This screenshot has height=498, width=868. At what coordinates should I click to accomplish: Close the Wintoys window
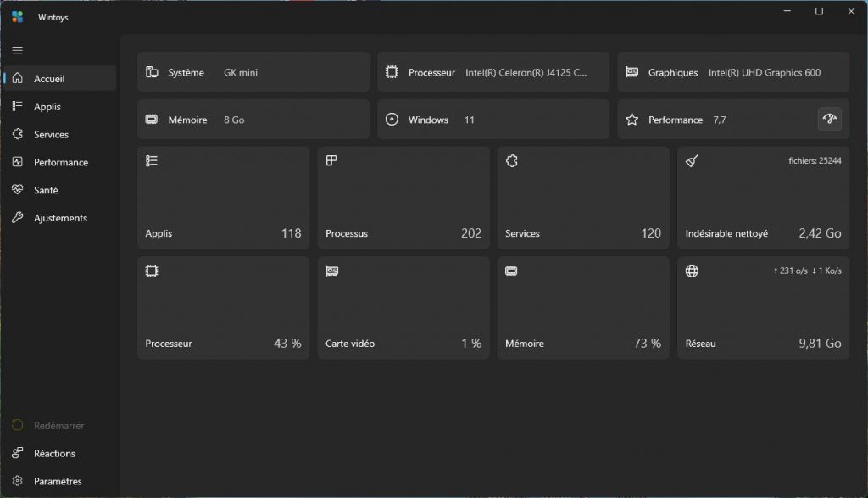point(851,11)
